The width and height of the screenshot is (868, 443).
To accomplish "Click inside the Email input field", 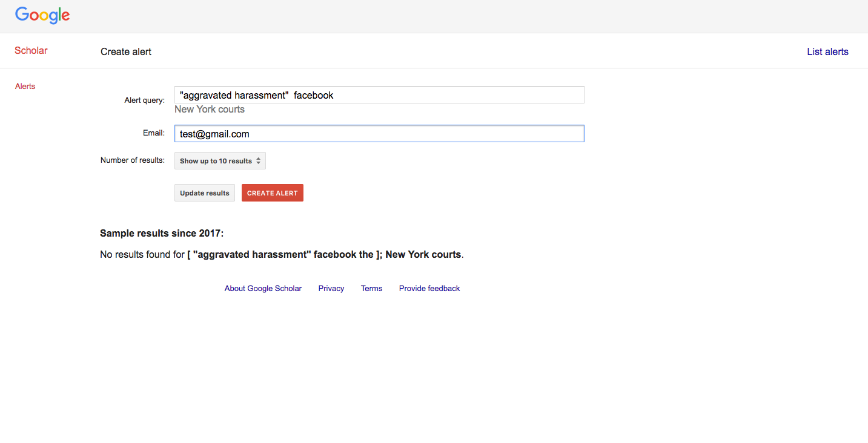I will pos(379,133).
